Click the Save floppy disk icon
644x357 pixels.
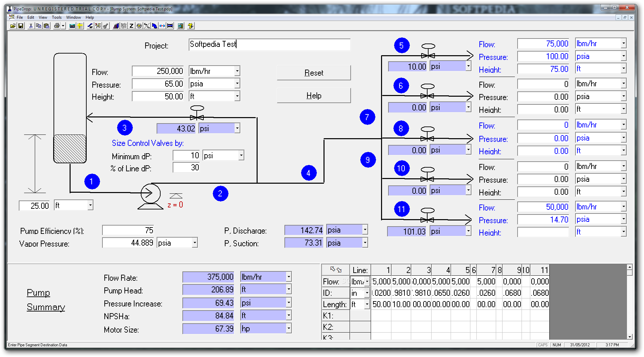point(21,26)
